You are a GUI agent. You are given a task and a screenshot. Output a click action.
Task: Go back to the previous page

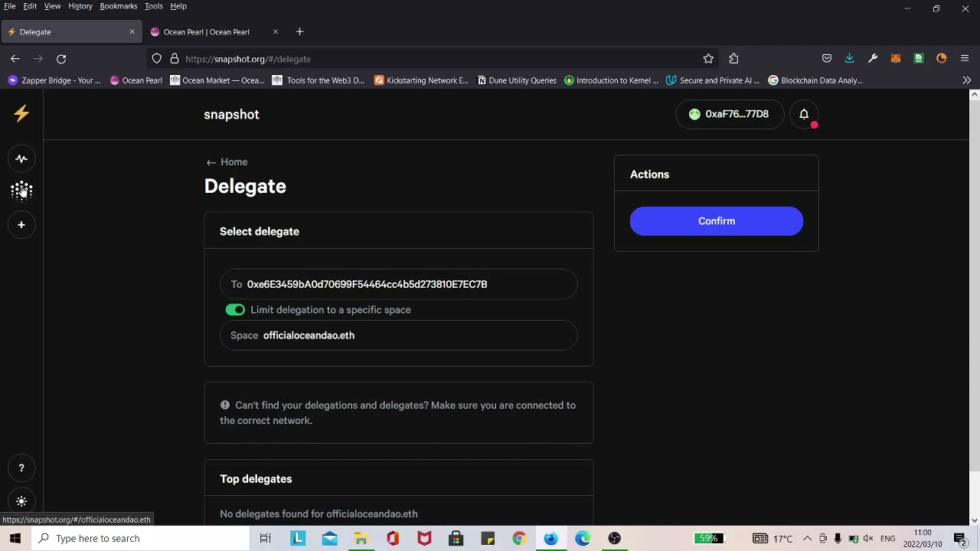click(15, 58)
